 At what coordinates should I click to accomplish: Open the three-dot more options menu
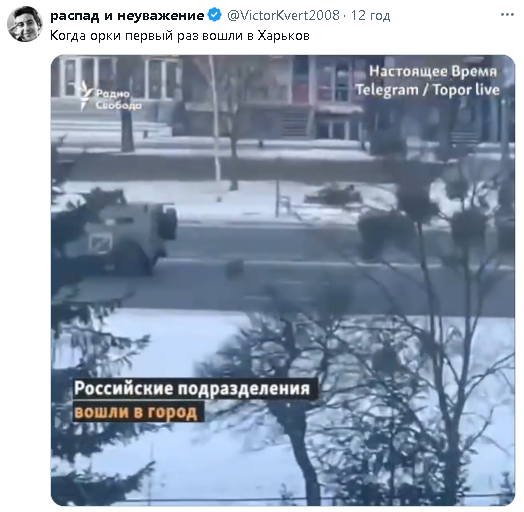507,15
